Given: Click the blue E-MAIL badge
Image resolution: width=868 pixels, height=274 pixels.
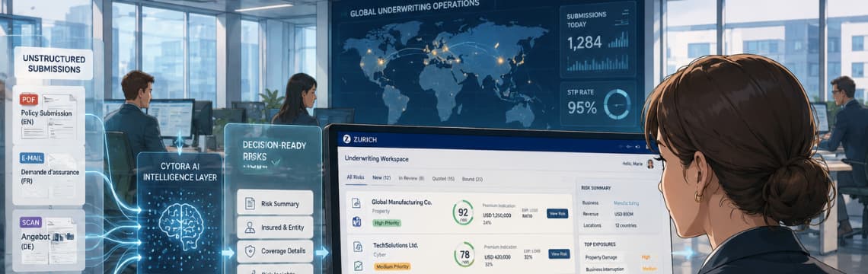Looking at the screenshot, I should point(31,158).
